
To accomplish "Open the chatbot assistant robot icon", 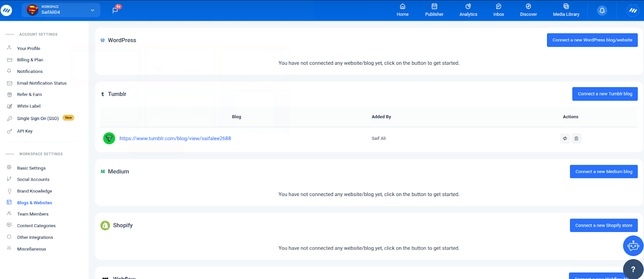I will (x=633, y=246).
